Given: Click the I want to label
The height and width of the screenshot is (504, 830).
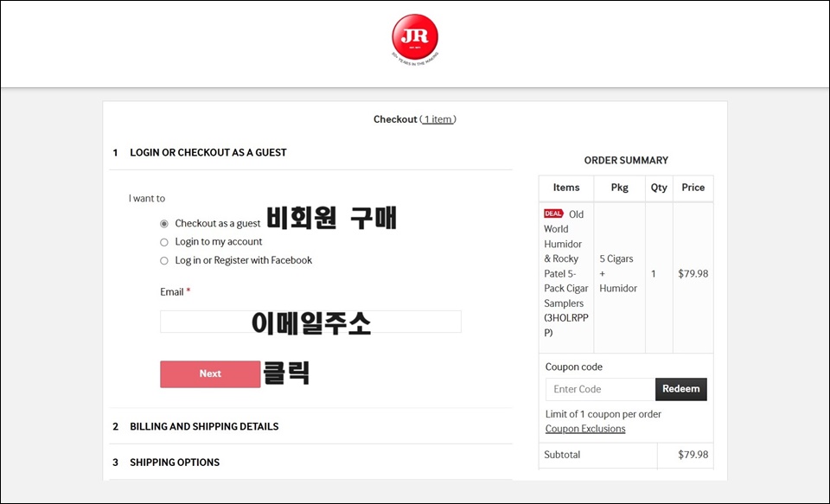Looking at the screenshot, I should click(x=147, y=199).
